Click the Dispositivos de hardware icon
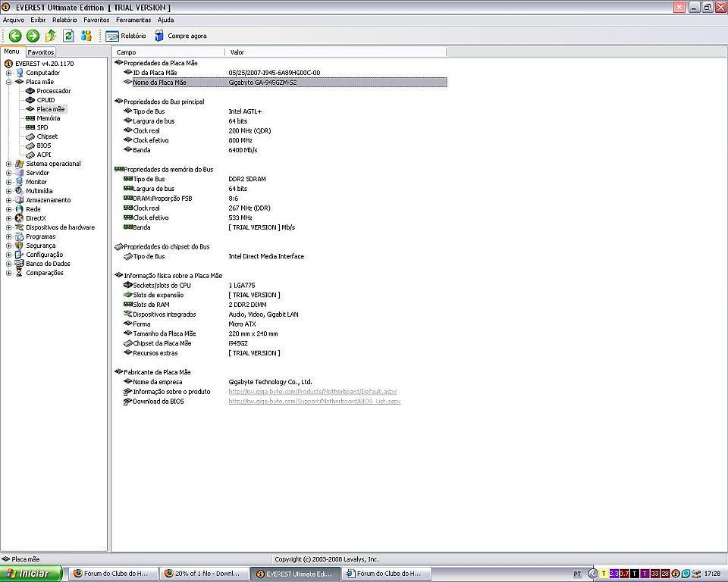 [x=20, y=227]
